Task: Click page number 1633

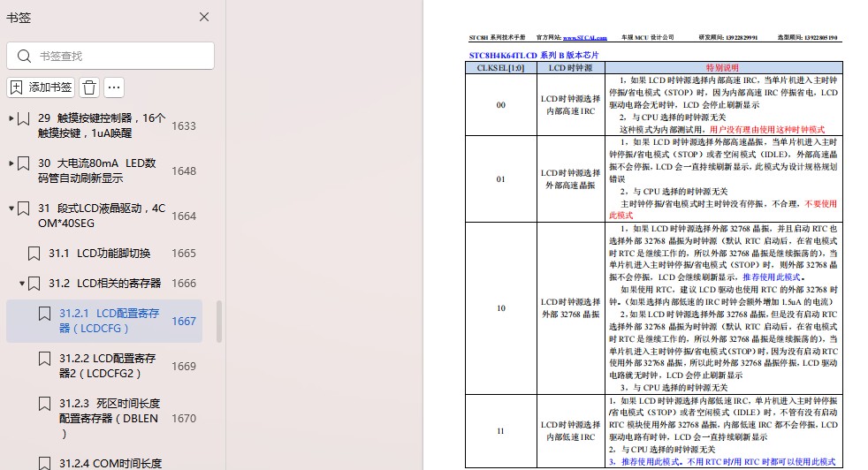Action: (184, 126)
